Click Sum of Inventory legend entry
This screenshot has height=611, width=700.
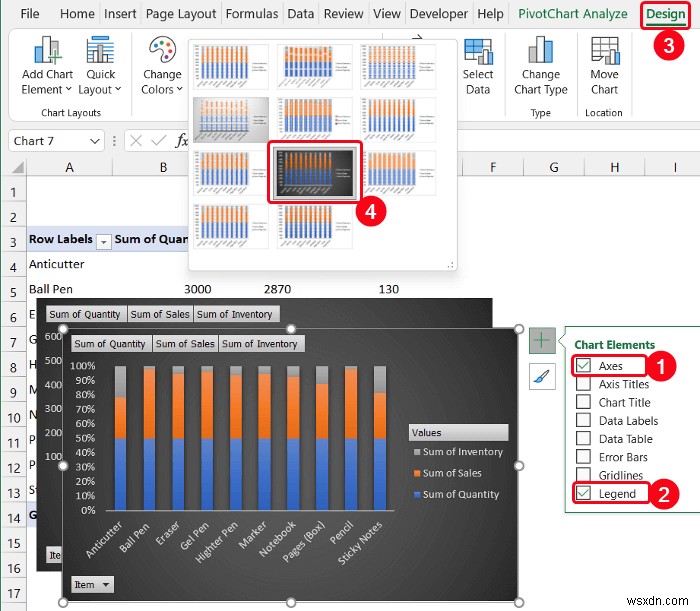pyautogui.click(x=458, y=452)
